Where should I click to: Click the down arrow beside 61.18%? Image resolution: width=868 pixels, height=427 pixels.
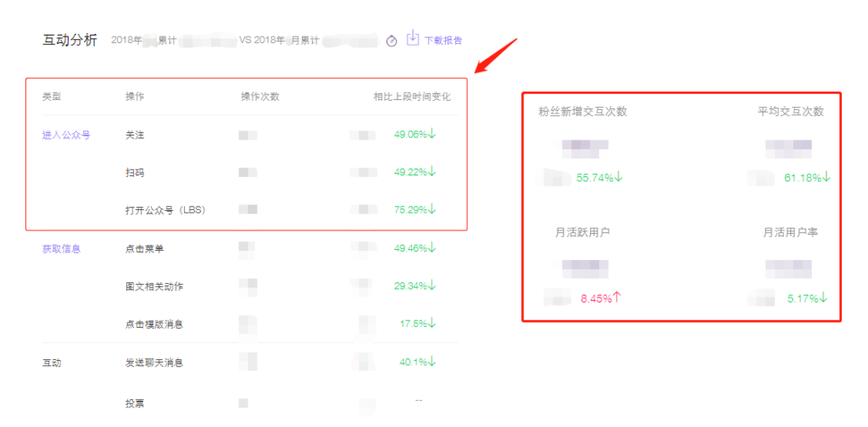826,177
